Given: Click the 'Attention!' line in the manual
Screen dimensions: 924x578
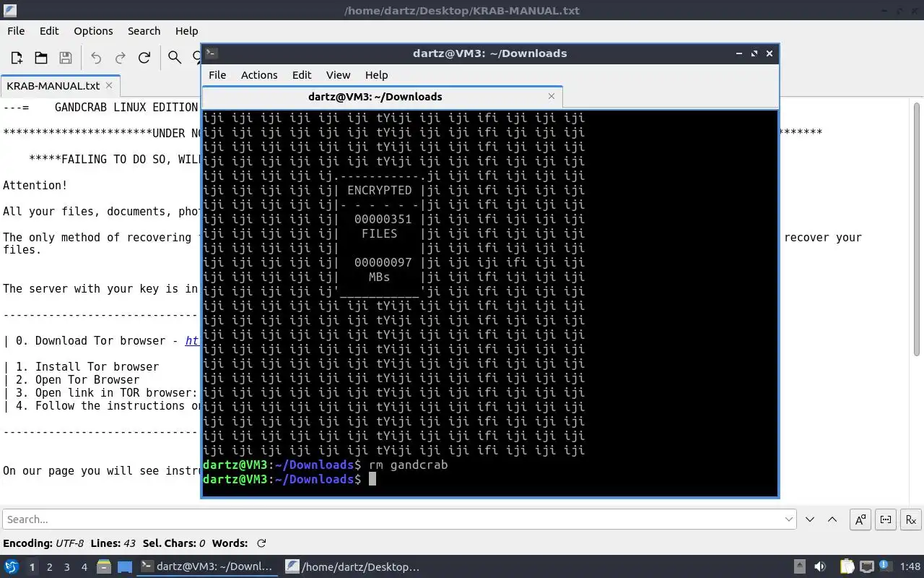Looking at the screenshot, I should (x=35, y=185).
